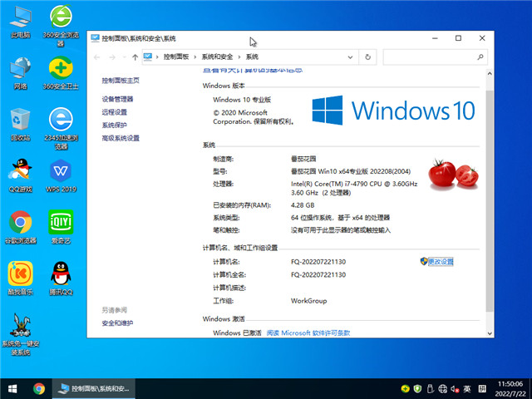
Task: Click the USB safely remove tray icon
Action: pyautogui.click(x=431, y=388)
